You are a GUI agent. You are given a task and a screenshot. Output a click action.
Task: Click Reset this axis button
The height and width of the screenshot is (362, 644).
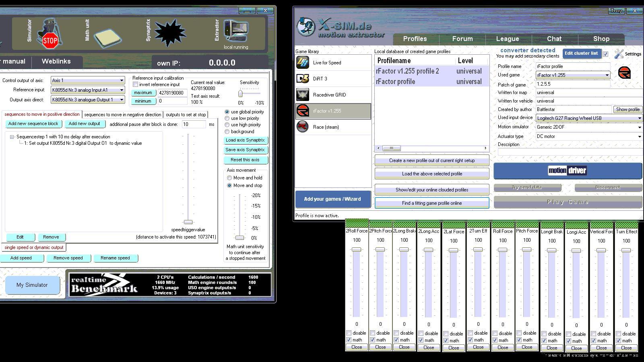(245, 160)
